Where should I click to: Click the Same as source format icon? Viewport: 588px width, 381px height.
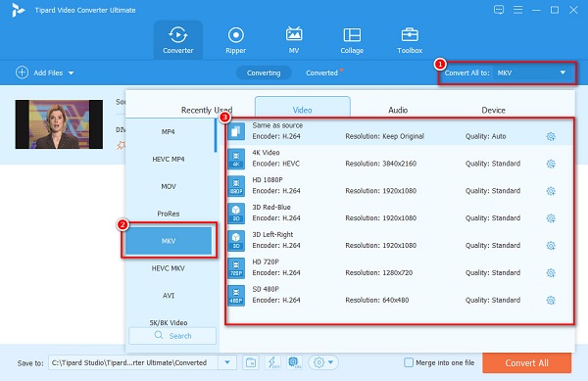pyautogui.click(x=236, y=131)
